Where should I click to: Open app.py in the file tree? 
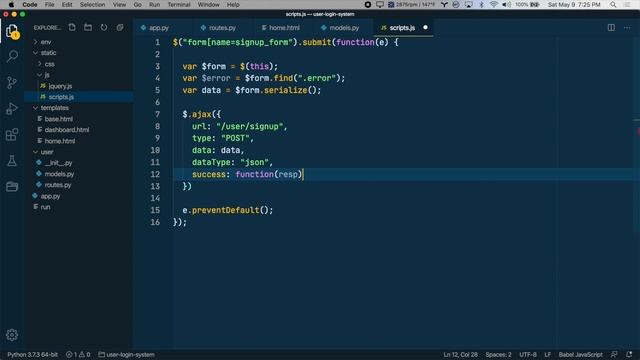tap(50, 196)
